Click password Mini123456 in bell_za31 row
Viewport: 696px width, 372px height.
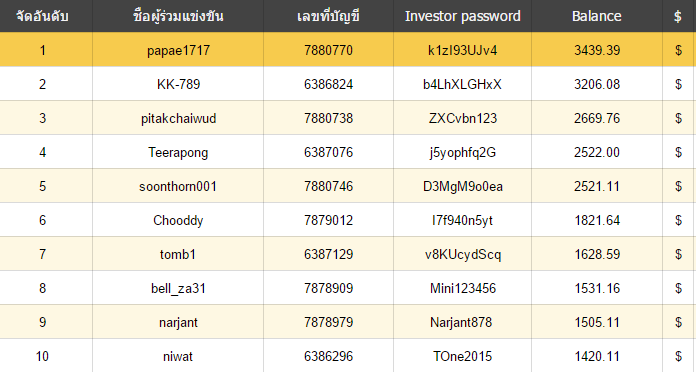pos(463,289)
